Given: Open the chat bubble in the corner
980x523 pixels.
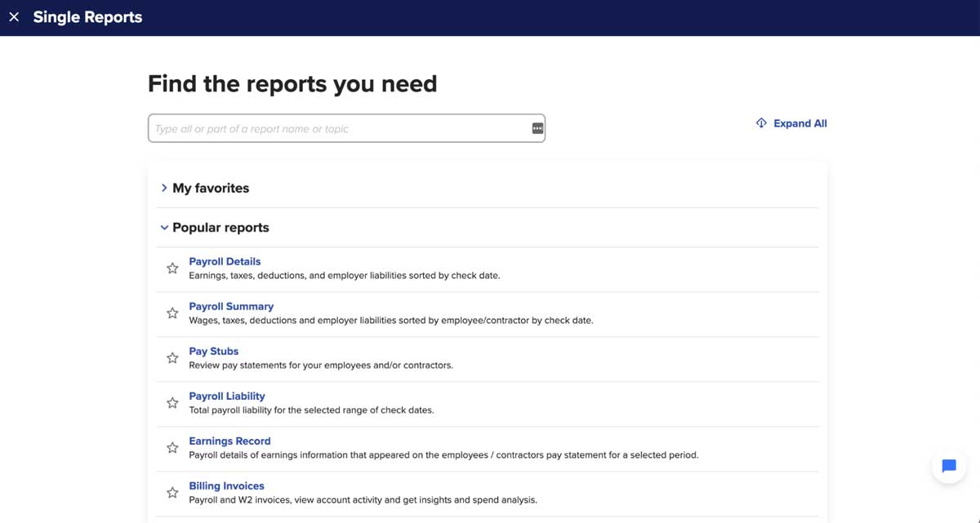Looking at the screenshot, I should pyautogui.click(x=948, y=466).
